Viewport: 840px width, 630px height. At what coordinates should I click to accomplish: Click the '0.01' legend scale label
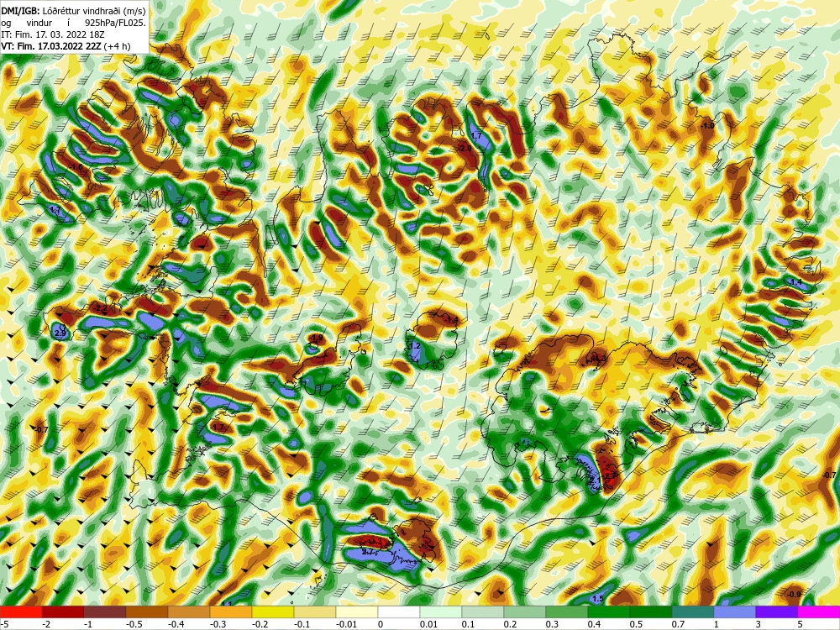click(x=429, y=624)
